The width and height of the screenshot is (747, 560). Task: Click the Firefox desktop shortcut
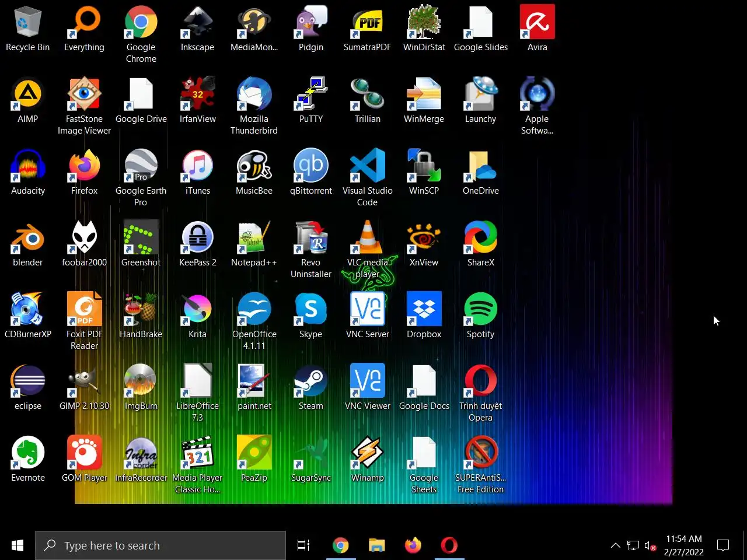[x=85, y=166]
